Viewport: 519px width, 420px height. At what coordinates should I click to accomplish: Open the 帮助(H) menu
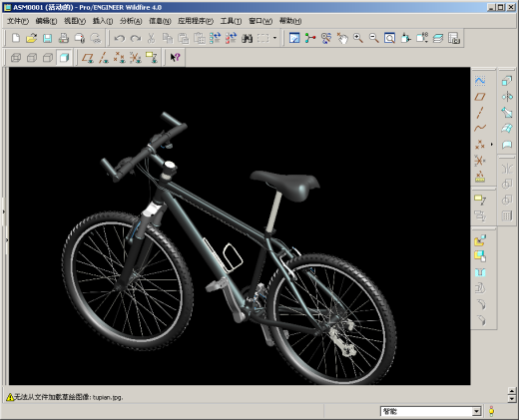click(x=290, y=21)
